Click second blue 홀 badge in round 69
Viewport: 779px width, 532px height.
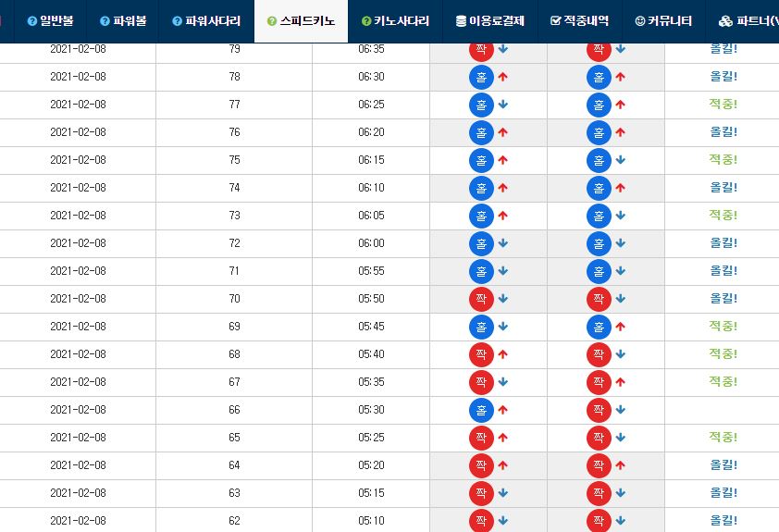click(x=599, y=327)
